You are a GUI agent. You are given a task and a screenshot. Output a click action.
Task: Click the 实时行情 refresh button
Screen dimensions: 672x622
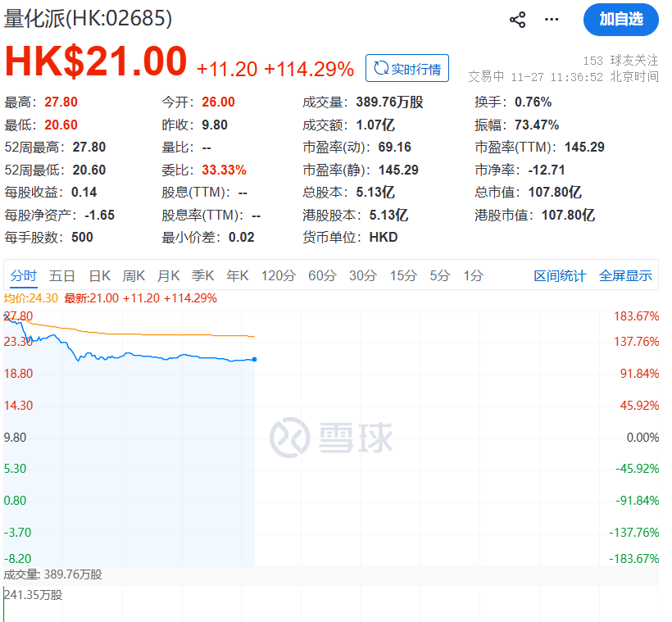(x=407, y=69)
